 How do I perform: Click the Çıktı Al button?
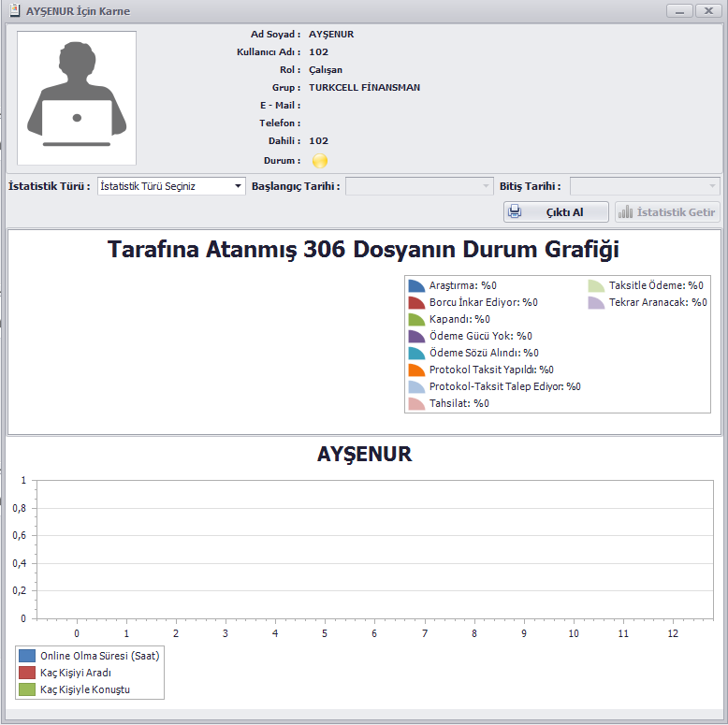pos(556,211)
